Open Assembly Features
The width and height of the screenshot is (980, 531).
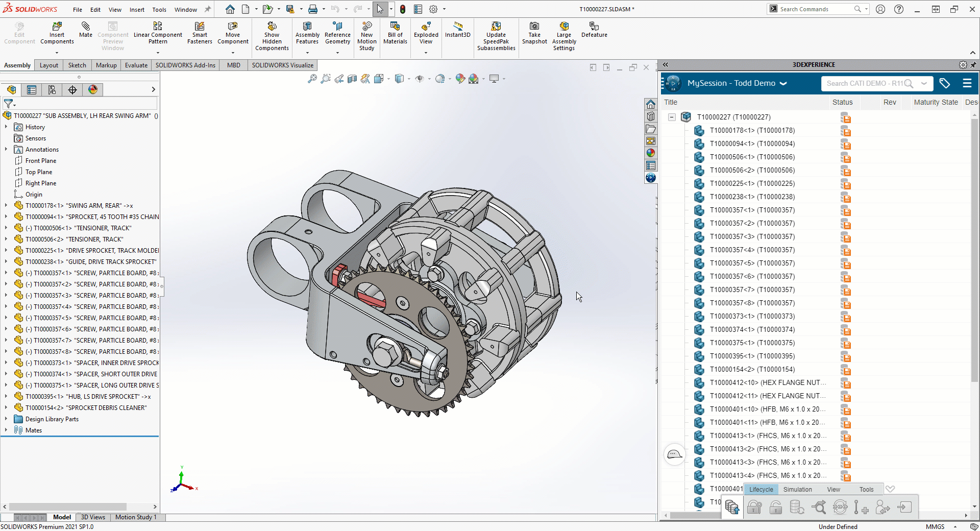click(x=307, y=34)
